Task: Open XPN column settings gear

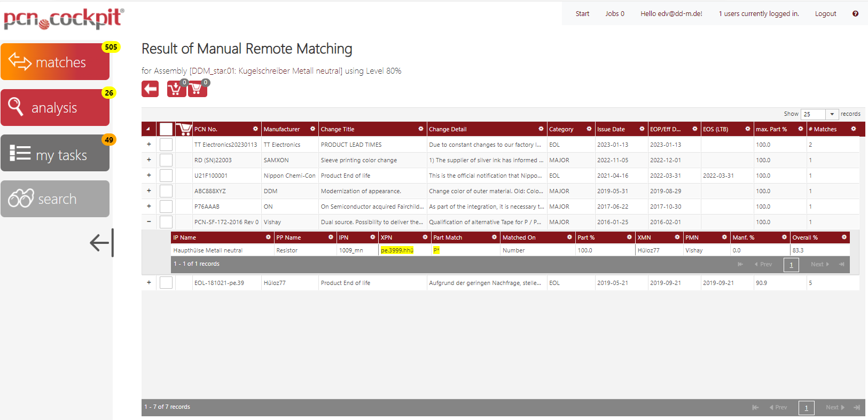Action: tap(425, 237)
